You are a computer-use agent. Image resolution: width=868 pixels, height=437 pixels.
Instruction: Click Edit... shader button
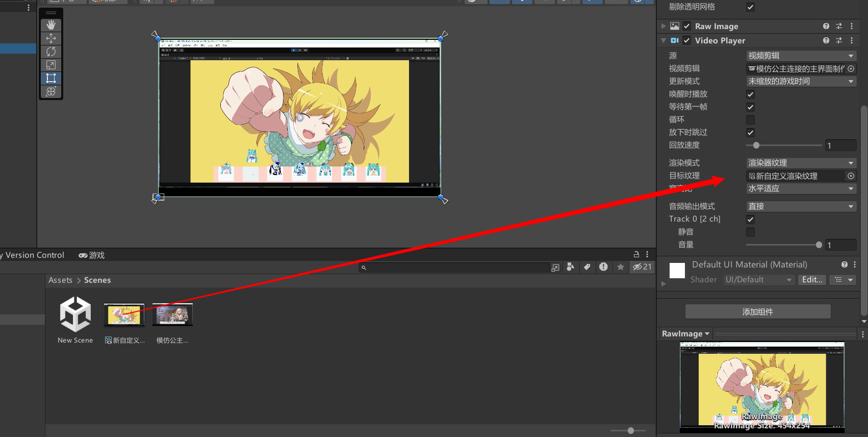click(812, 280)
